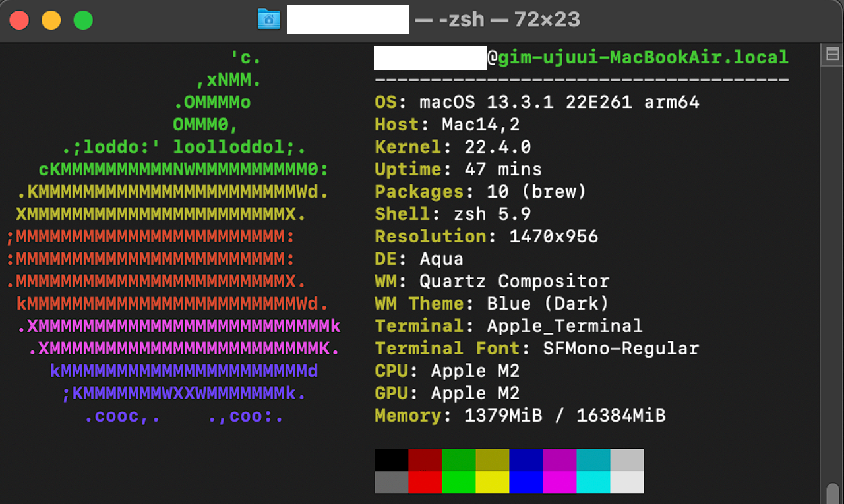Click the Shell value 'zsh 5.9'
This screenshot has width=844, height=504.
492,214
